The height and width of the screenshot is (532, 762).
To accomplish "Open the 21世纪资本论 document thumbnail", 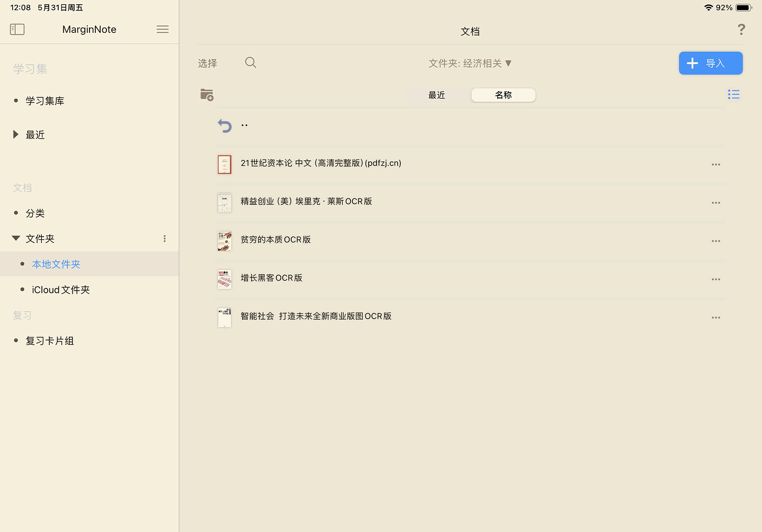I will [x=225, y=164].
